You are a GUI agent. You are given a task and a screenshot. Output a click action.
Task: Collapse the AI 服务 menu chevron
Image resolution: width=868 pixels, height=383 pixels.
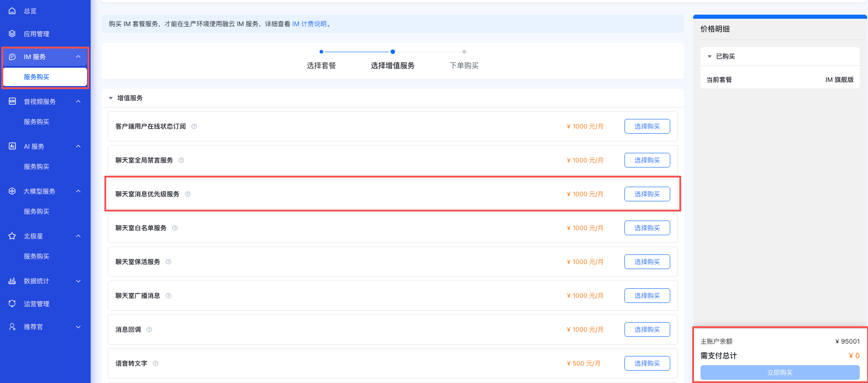(x=78, y=146)
